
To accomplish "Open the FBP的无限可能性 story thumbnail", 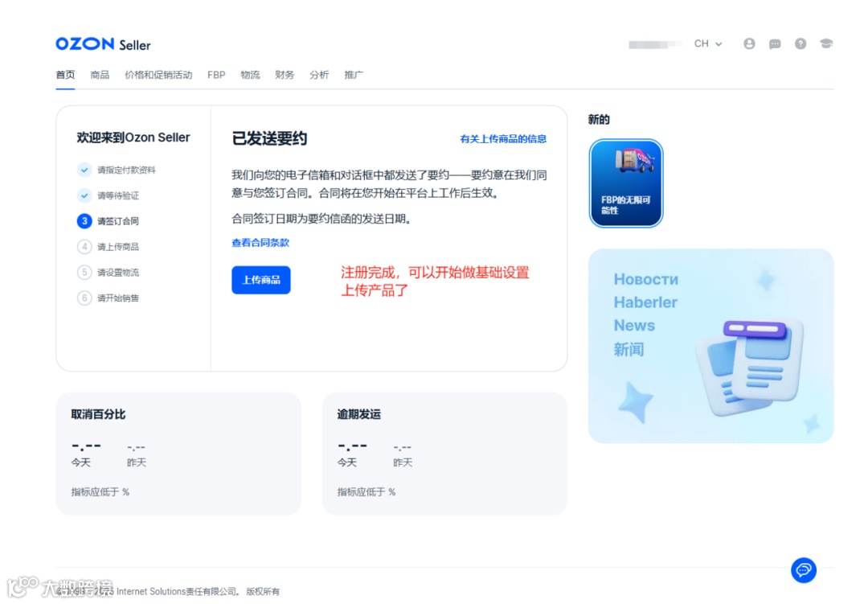I will 626,183.
